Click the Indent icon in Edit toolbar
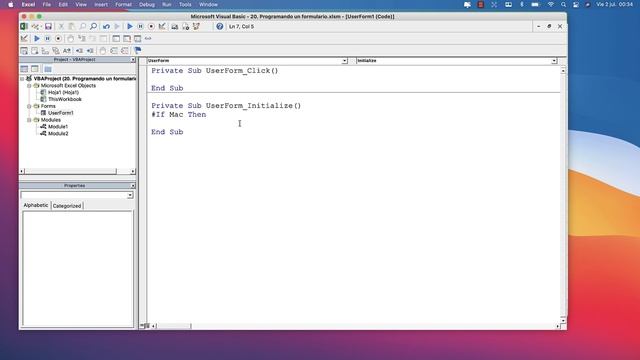640x360 pixels. (80, 51)
